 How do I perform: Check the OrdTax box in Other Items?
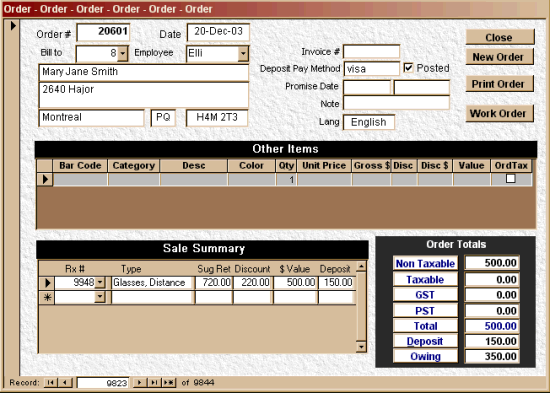coord(510,179)
